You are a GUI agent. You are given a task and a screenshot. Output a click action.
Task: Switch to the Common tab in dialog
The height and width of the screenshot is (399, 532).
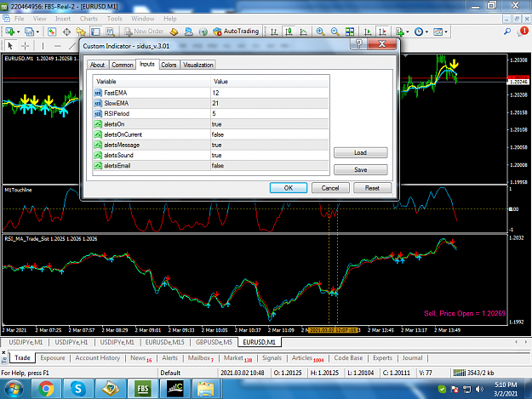[x=123, y=65]
